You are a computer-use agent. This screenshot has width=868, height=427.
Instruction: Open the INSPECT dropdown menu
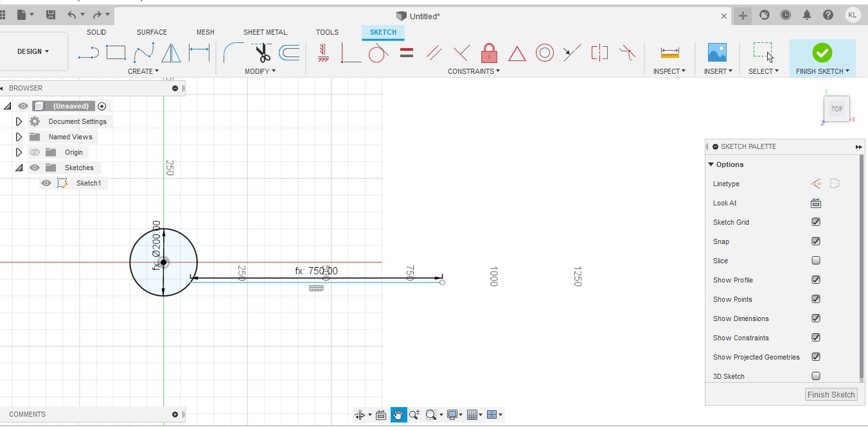[669, 71]
